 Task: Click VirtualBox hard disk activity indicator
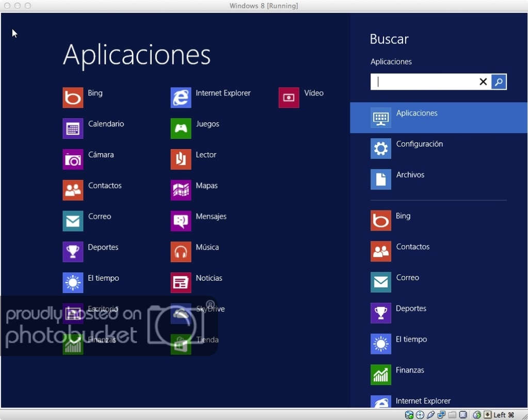pyautogui.click(x=409, y=415)
